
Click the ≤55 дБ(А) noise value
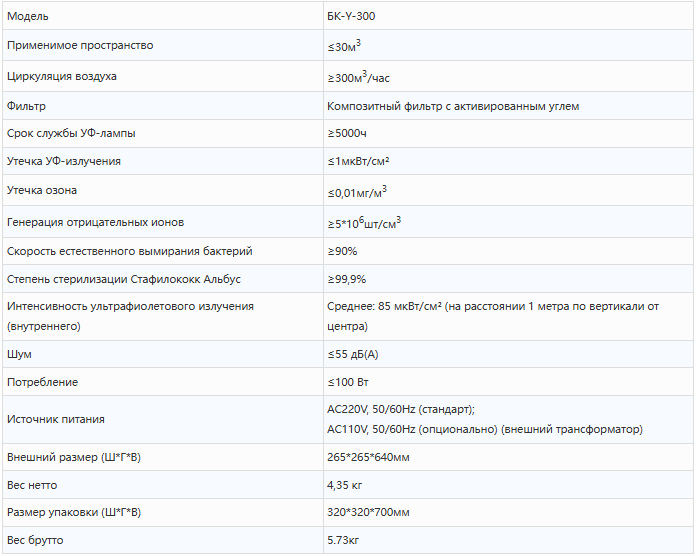(352, 354)
